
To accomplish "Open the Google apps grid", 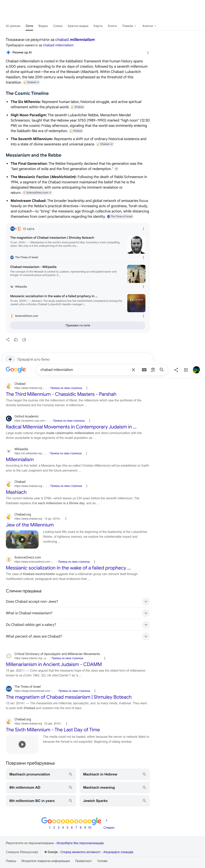I will [186, 370].
